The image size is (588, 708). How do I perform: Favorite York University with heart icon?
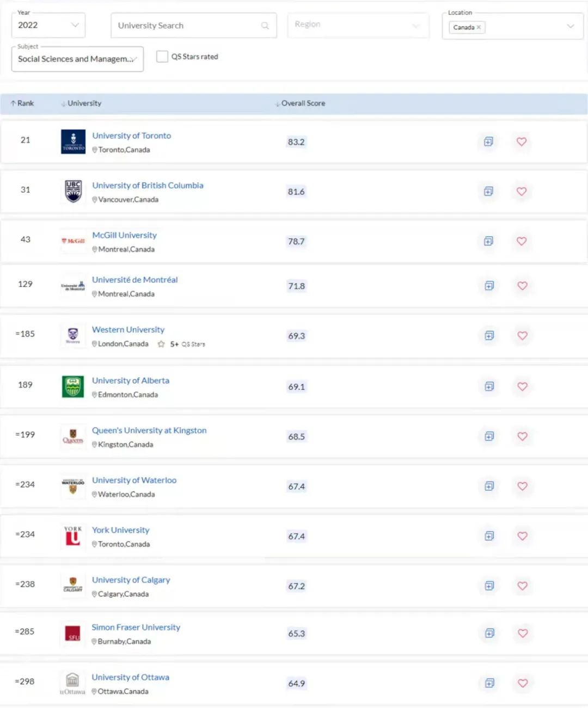pos(523,536)
